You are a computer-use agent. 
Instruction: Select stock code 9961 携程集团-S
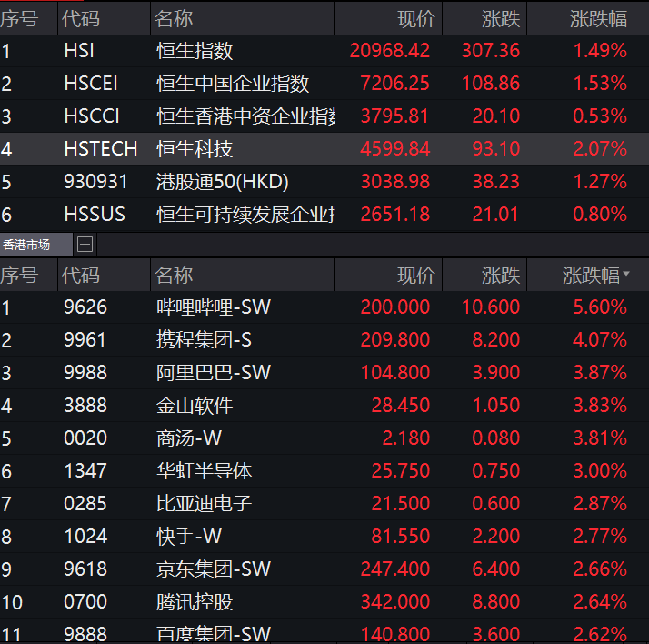[85, 340]
